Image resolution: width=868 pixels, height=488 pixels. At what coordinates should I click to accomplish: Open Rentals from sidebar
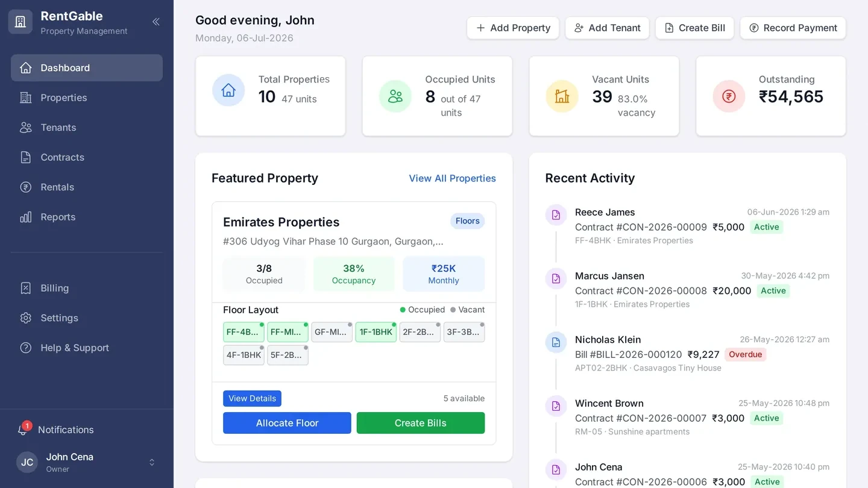[87, 187]
